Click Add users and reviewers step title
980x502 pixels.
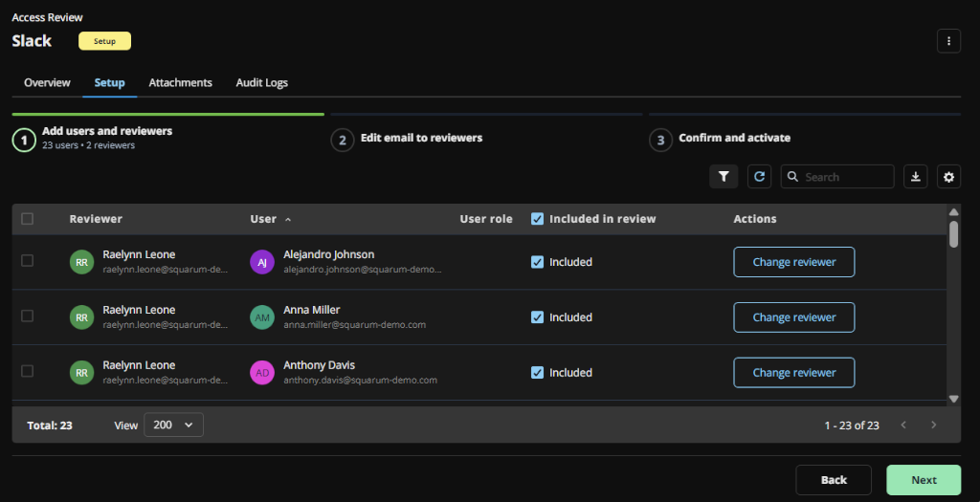107,131
